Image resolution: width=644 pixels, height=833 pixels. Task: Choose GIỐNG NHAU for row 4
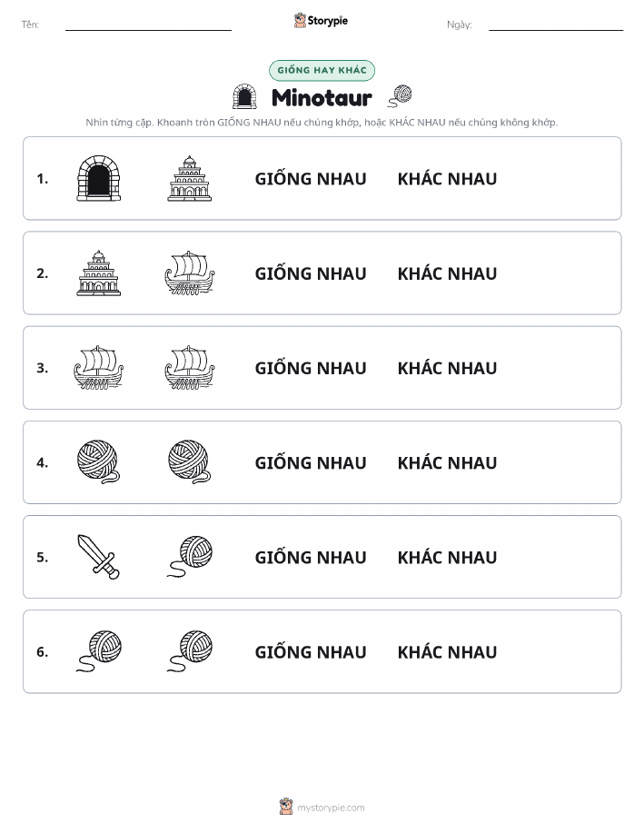tap(311, 462)
